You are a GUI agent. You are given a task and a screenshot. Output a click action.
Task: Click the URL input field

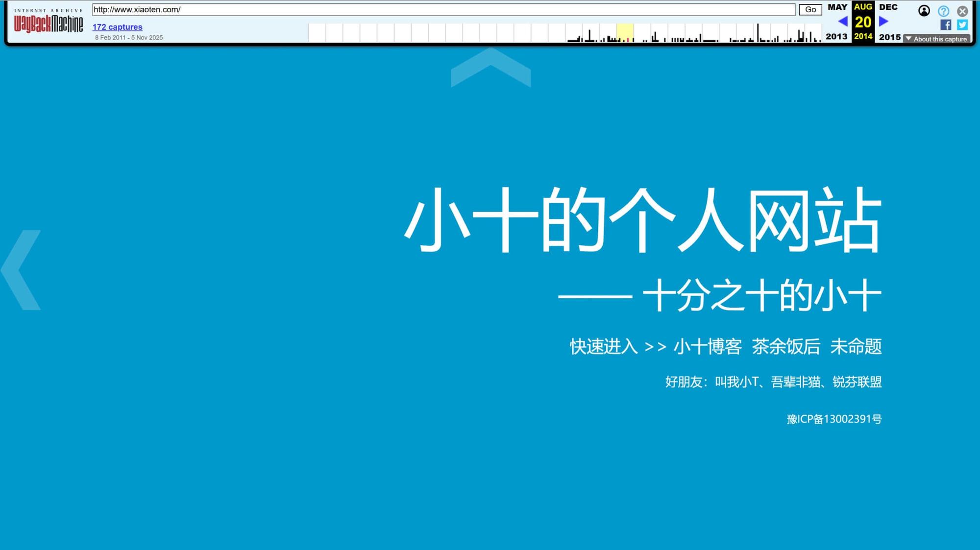443,10
